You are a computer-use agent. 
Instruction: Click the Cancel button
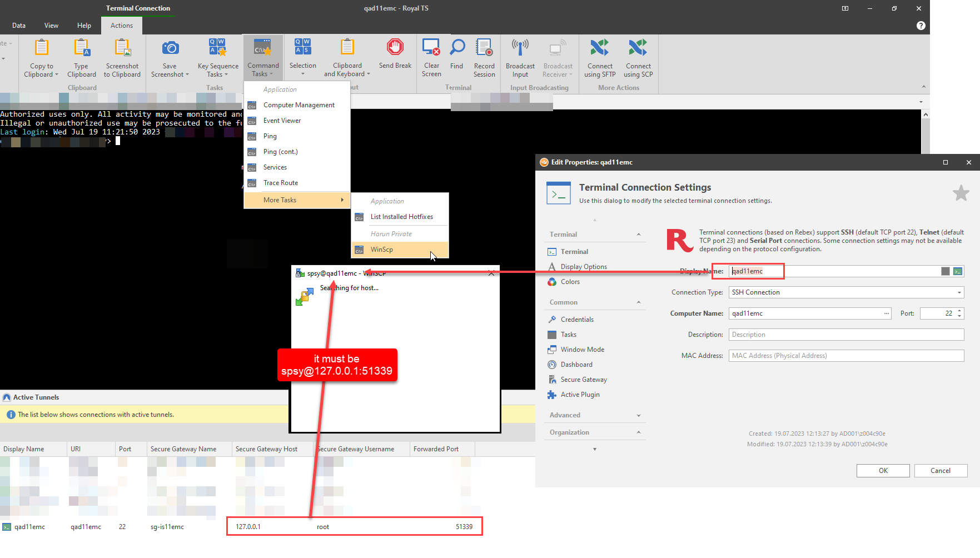pos(941,471)
